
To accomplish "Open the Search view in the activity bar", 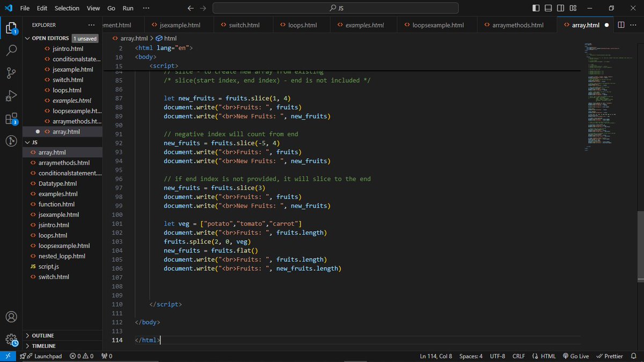I will point(11,49).
